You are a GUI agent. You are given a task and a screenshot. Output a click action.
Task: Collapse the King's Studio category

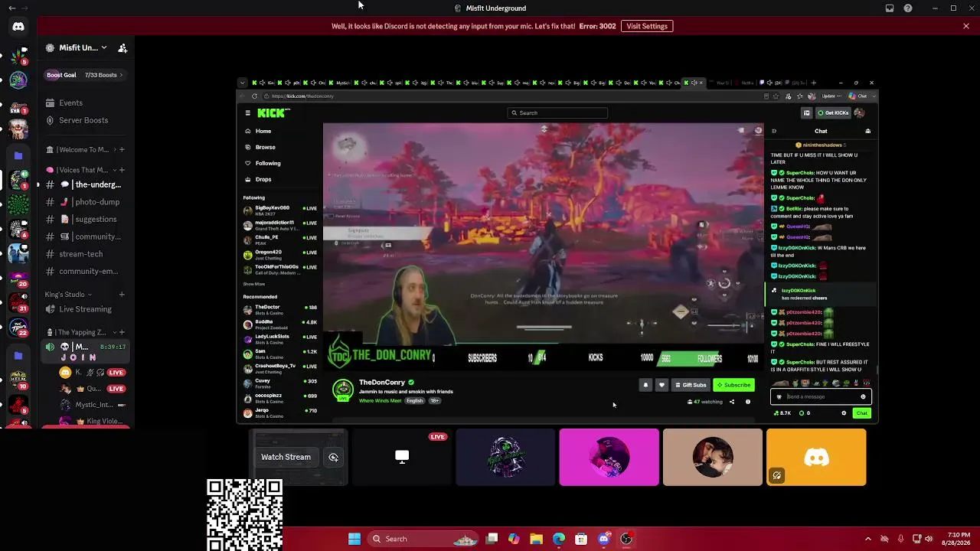pos(68,295)
